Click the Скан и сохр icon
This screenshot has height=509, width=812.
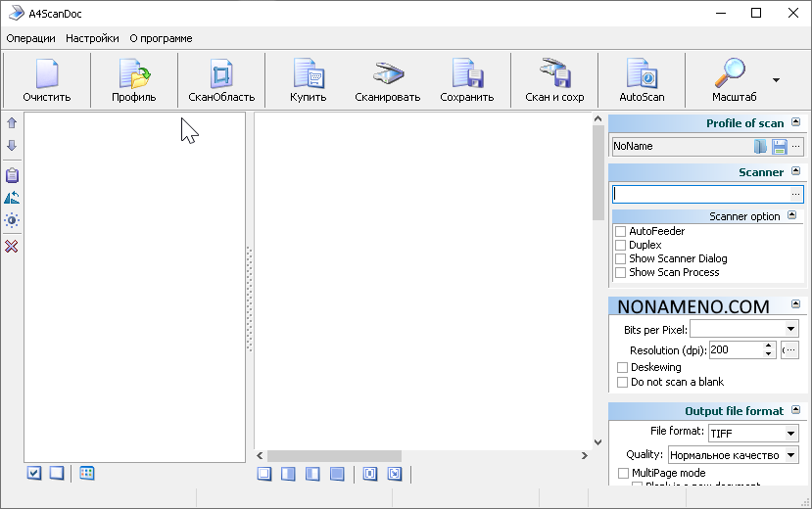pos(554,75)
